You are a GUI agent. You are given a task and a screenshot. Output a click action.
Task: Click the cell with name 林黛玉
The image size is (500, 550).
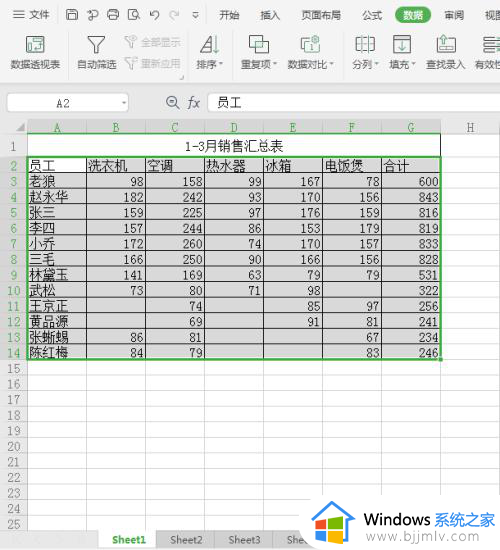(x=57, y=275)
